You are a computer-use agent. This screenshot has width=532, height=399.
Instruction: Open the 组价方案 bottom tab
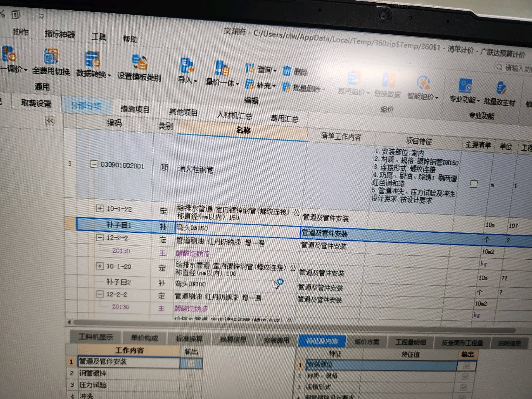(366, 341)
